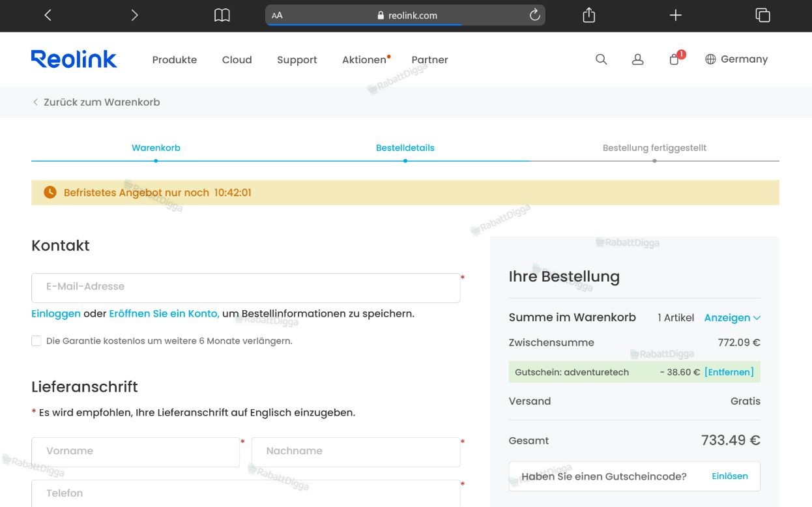
Task: Click the globe icon next to Germany
Action: pyautogui.click(x=710, y=59)
